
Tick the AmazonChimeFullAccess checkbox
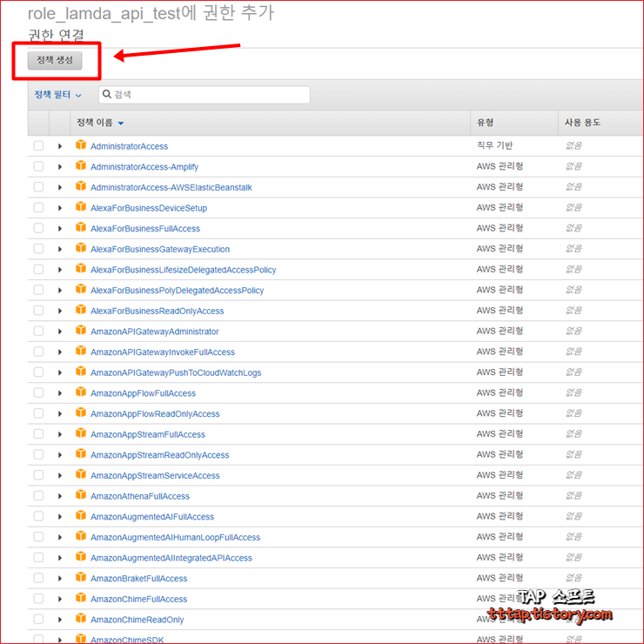click(x=38, y=599)
